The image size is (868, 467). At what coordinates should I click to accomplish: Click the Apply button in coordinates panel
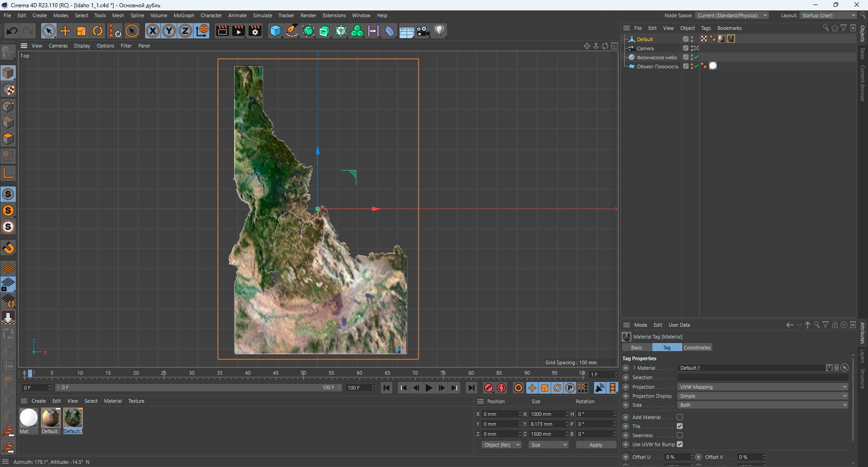point(596,445)
